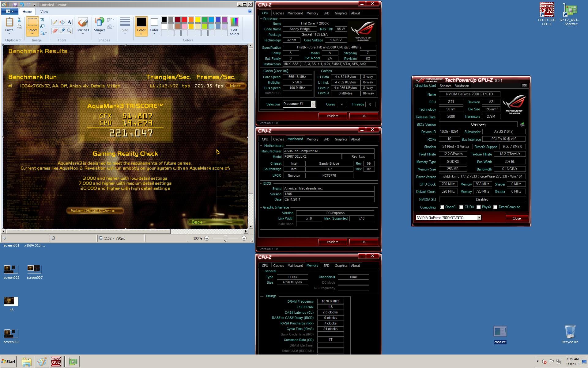
Task: Toggle the CUDA checkbox in GPU-Z
Action: pos(461,207)
